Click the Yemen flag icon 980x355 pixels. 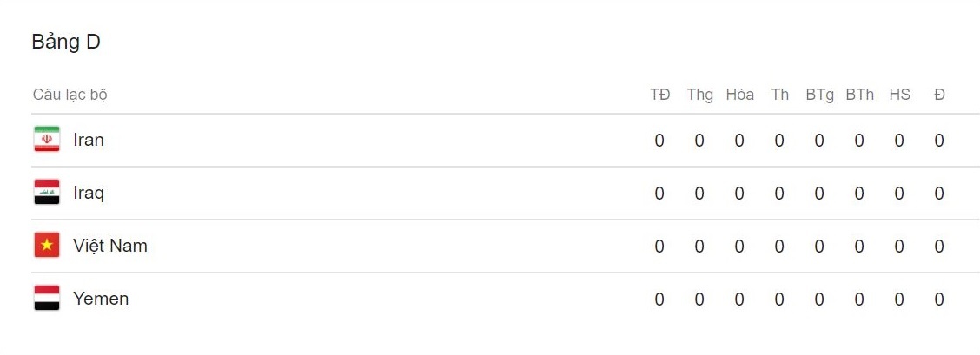tap(47, 299)
